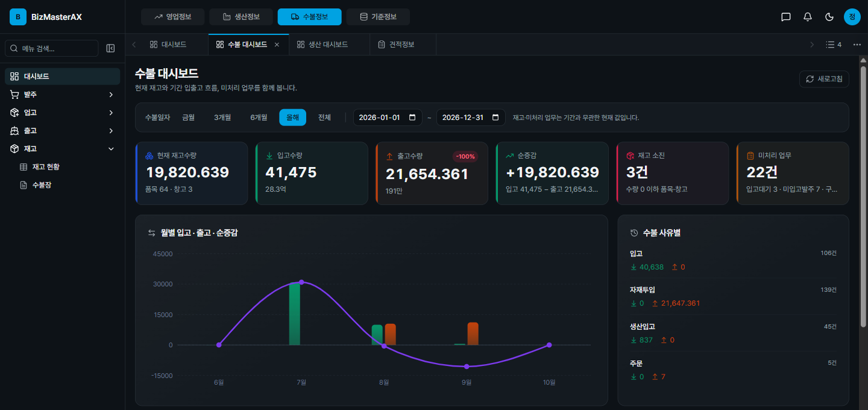Switch to the 영업정보 top menu

(x=173, y=17)
